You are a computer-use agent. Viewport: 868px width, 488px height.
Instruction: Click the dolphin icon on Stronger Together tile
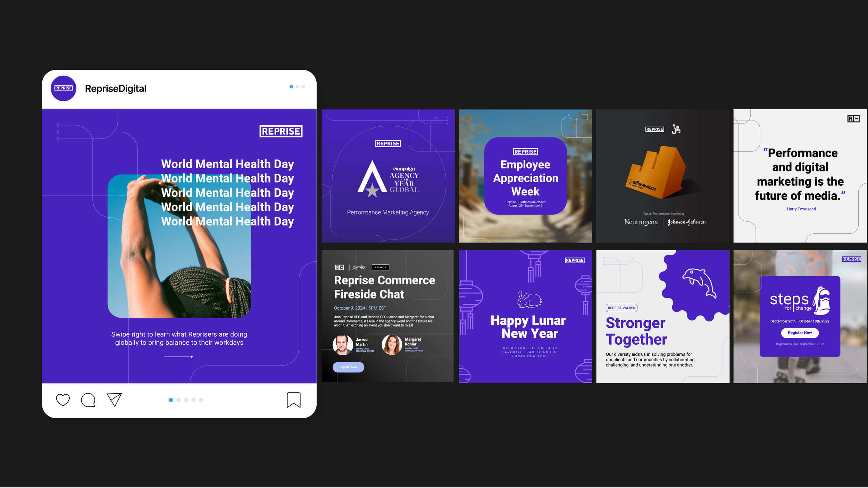pos(699,283)
